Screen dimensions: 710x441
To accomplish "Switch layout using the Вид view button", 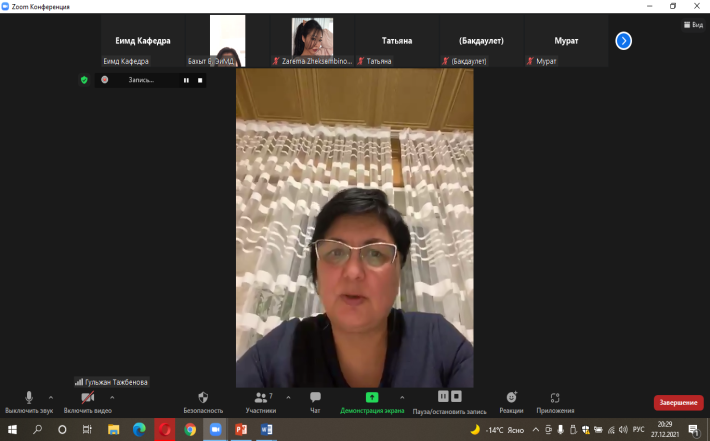I will coord(692,25).
